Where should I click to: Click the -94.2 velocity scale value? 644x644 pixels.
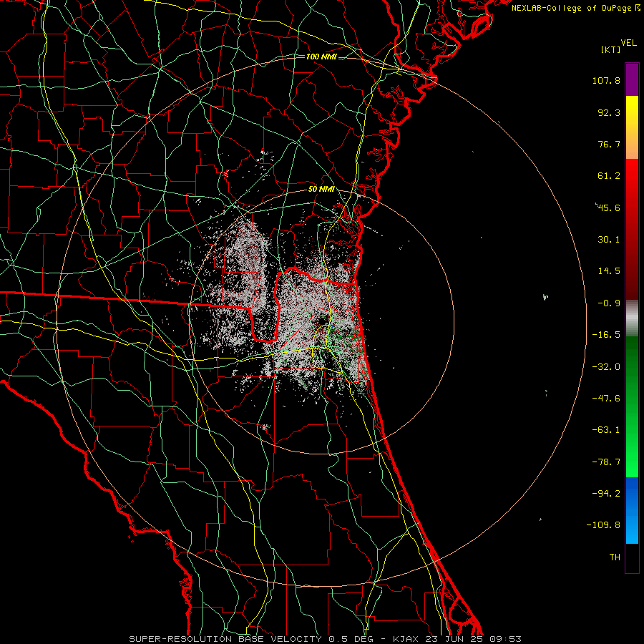click(x=606, y=494)
